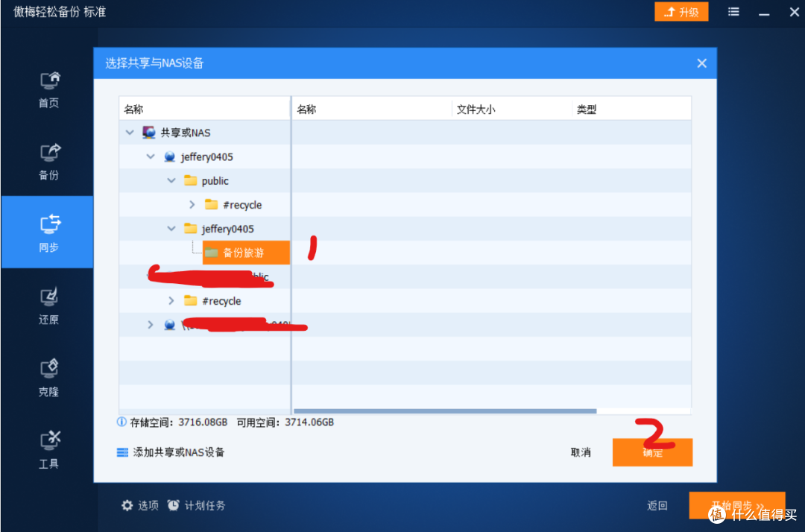Screen dimensions: 805x532
Task: Open the 还原 restore section
Action: point(48,305)
